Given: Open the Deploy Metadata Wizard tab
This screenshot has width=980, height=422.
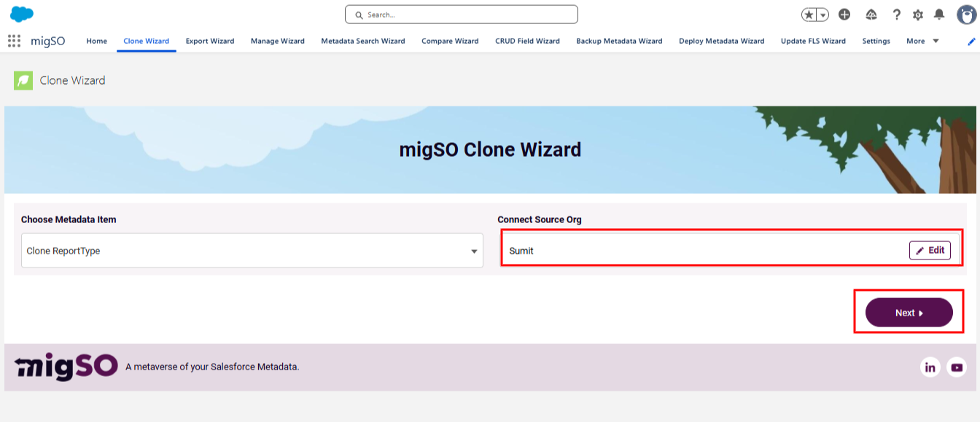Looking at the screenshot, I should coord(722,41).
